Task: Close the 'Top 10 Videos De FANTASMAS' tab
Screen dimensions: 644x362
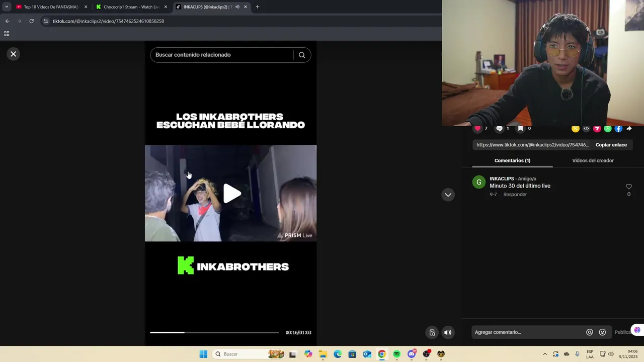Action: 86,7
